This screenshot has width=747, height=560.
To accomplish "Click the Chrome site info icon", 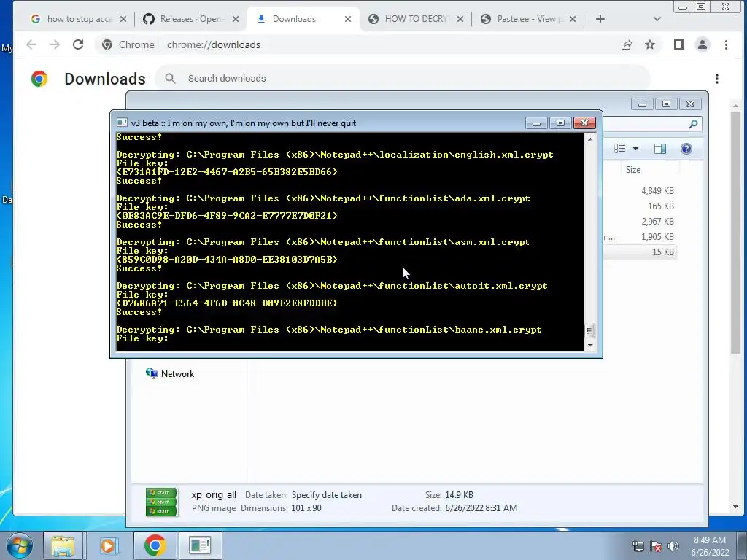I will point(107,44).
